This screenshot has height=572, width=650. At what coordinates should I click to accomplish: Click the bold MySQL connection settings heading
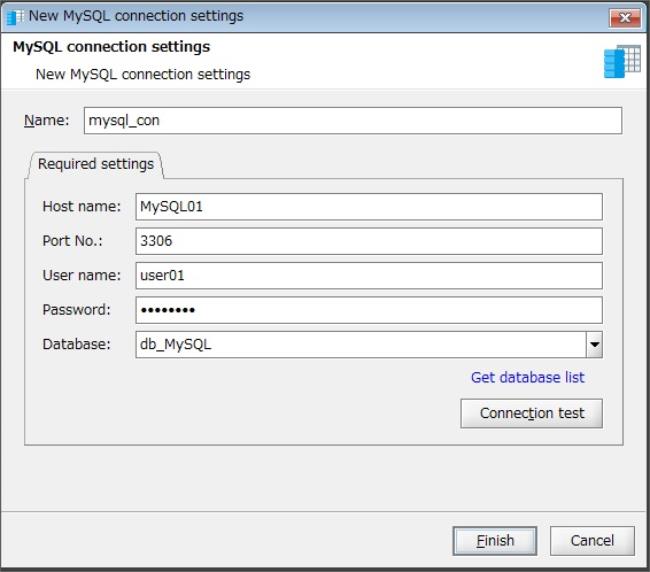pos(112,47)
